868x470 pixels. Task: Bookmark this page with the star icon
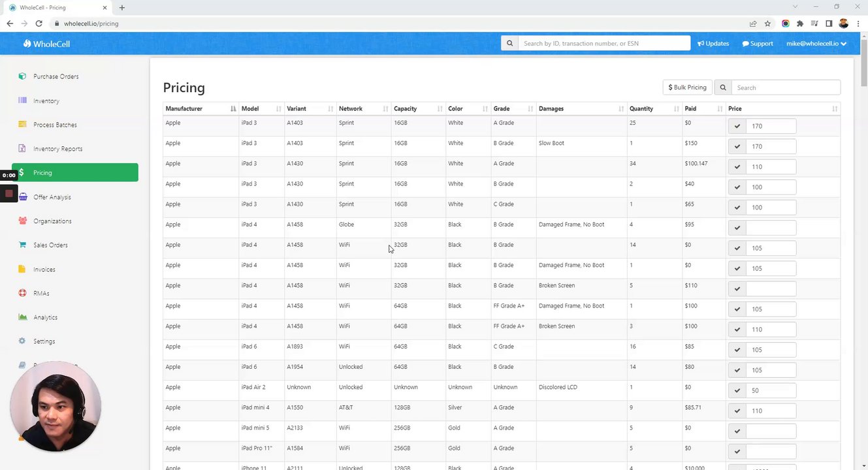(x=768, y=23)
